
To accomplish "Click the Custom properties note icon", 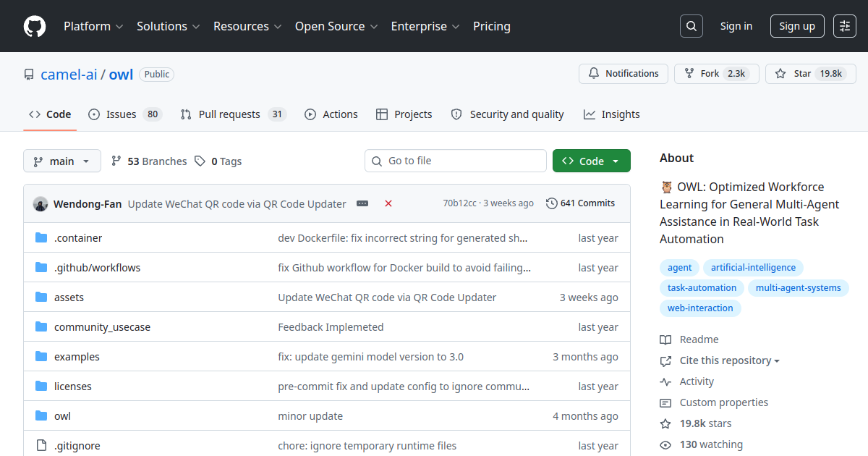I will 665,402.
